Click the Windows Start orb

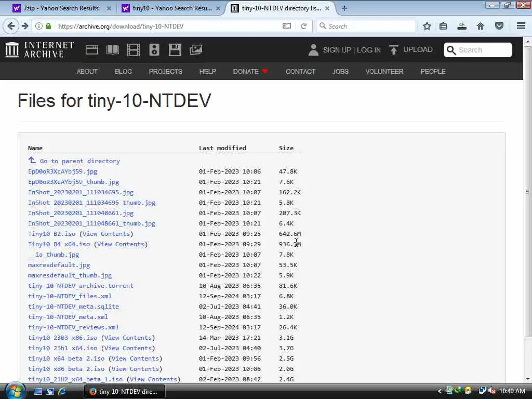click(x=15, y=391)
